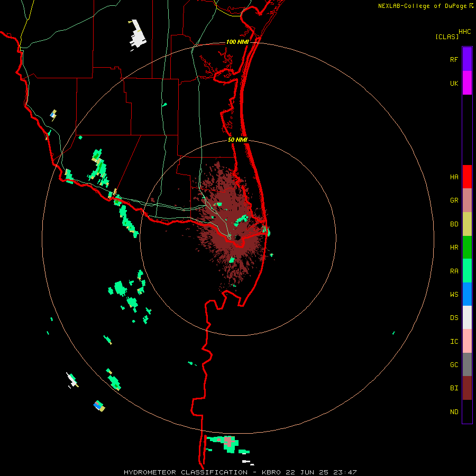
Task: Click the BI legend label
Action: [454, 388]
